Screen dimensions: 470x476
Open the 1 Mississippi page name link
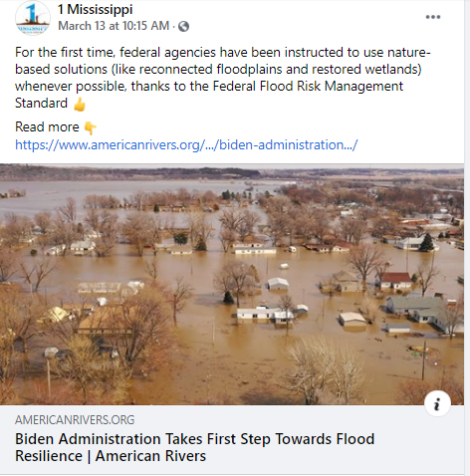tap(96, 9)
